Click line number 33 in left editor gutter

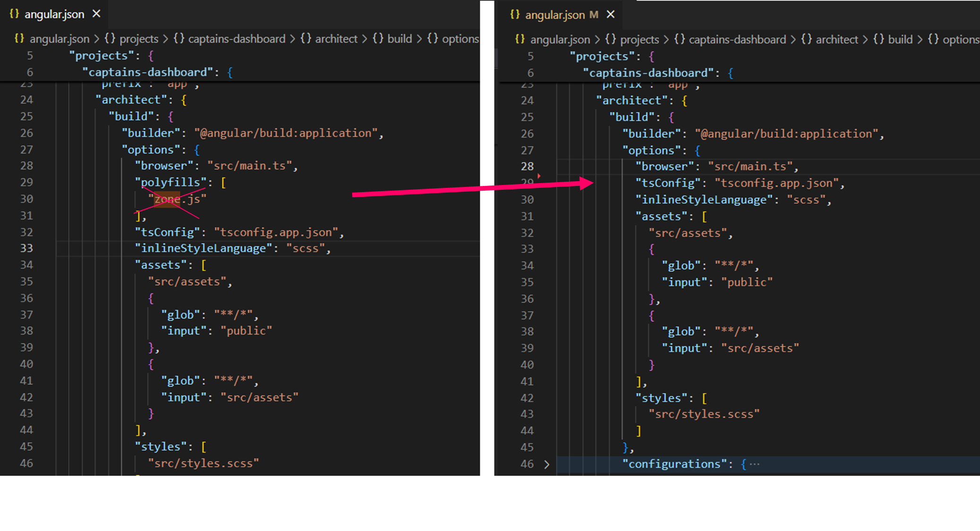point(26,248)
